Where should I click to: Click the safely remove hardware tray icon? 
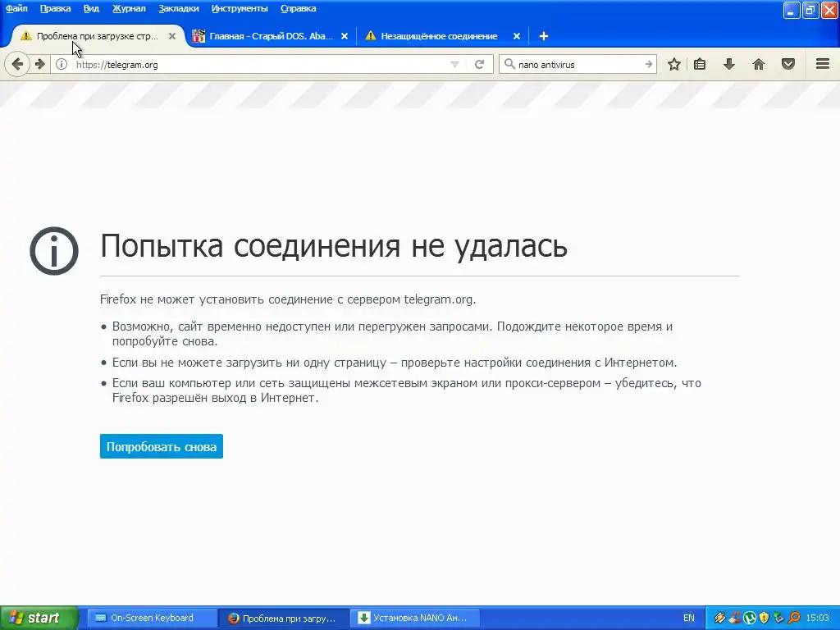point(779,618)
